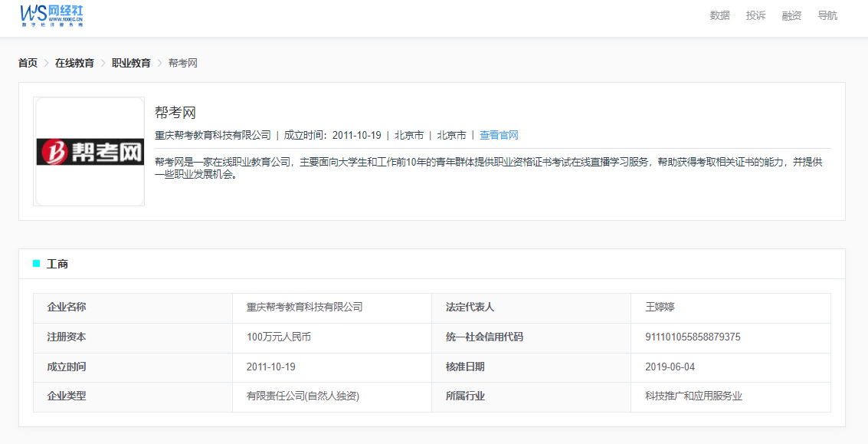
Task: Select 帮考网 breadcrumb text
Action: coord(182,63)
